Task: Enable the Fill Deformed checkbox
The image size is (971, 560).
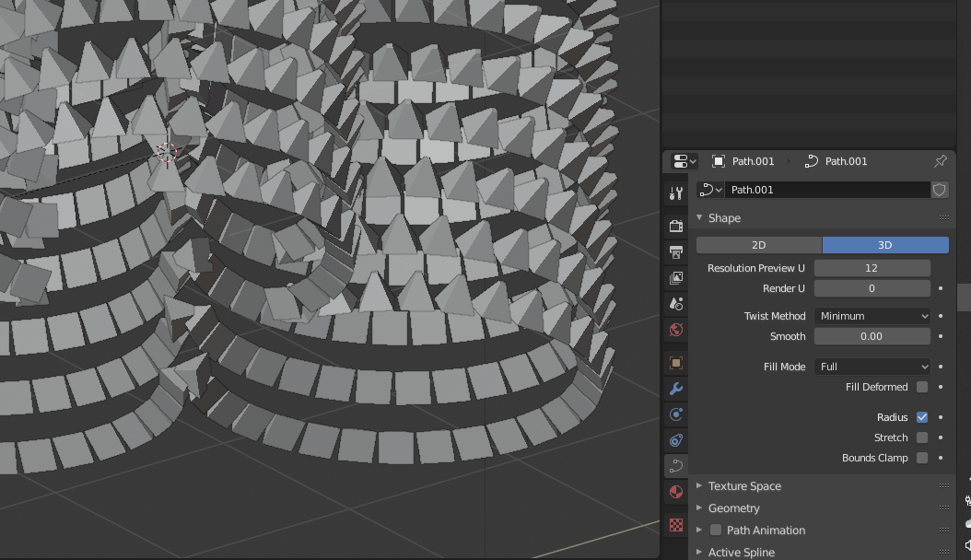Action: 922,388
